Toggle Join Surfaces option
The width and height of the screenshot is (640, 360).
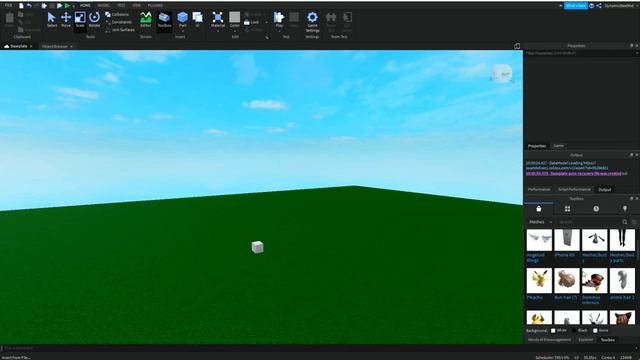tap(120, 30)
